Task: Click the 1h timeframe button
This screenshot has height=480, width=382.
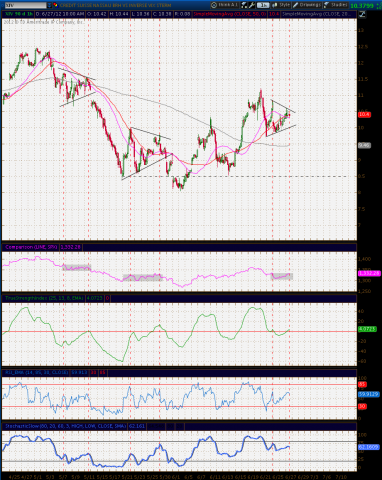Action: (x=263, y=5)
